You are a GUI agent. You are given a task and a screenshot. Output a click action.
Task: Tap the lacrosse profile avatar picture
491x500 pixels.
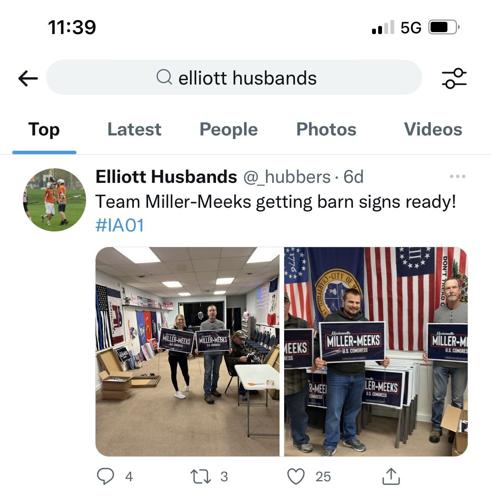click(x=54, y=200)
